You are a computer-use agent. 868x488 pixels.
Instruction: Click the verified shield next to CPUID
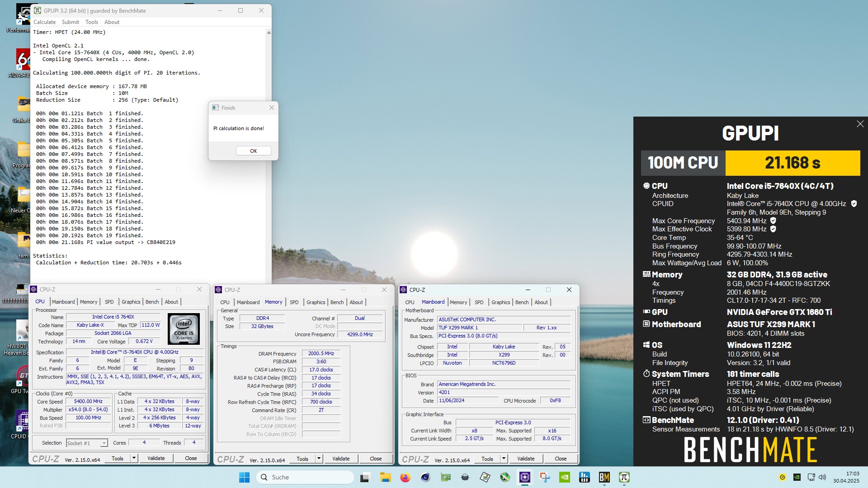(x=854, y=204)
